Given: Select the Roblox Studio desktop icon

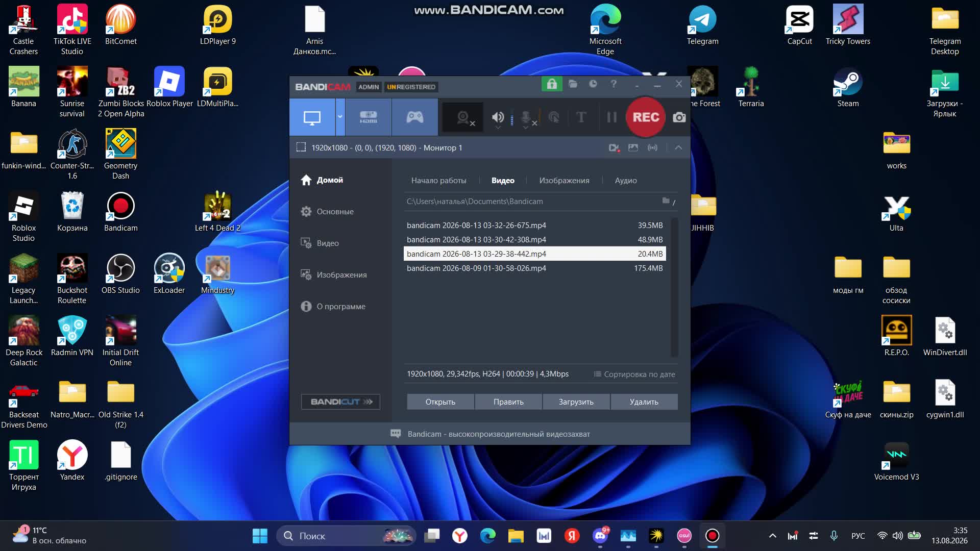Looking at the screenshot, I should tap(23, 216).
